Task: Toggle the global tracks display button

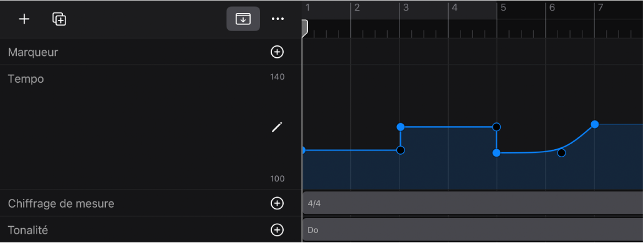Action: [x=243, y=19]
